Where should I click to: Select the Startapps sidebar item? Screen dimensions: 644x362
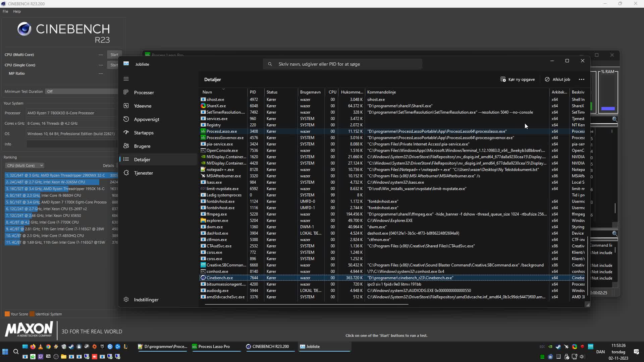click(x=144, y=133)
